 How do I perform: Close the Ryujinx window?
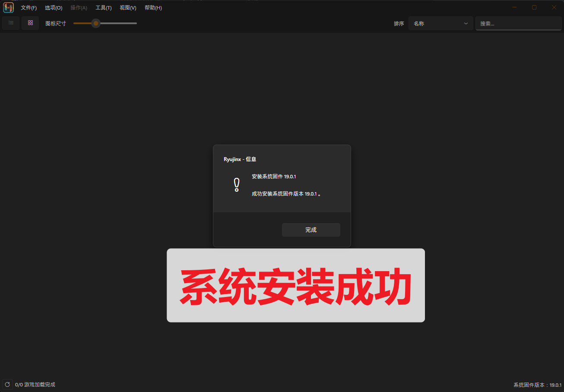point(554,7)
